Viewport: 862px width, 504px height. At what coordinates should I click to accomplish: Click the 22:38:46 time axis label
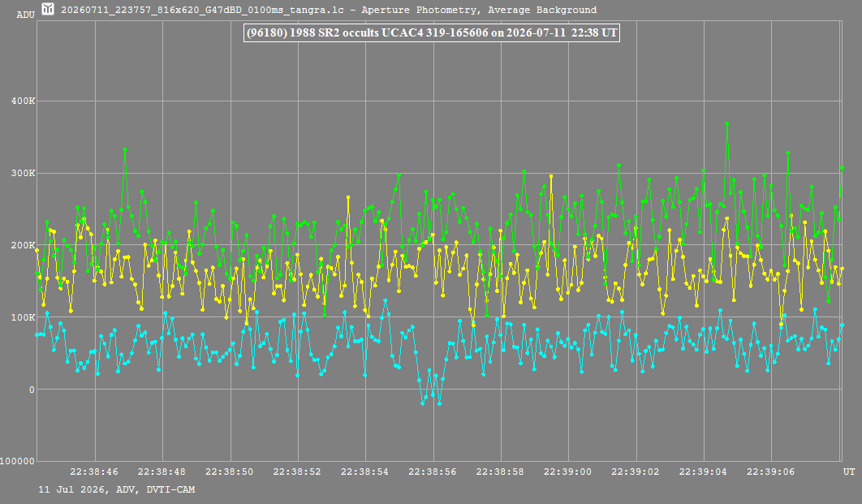[94, 472]
